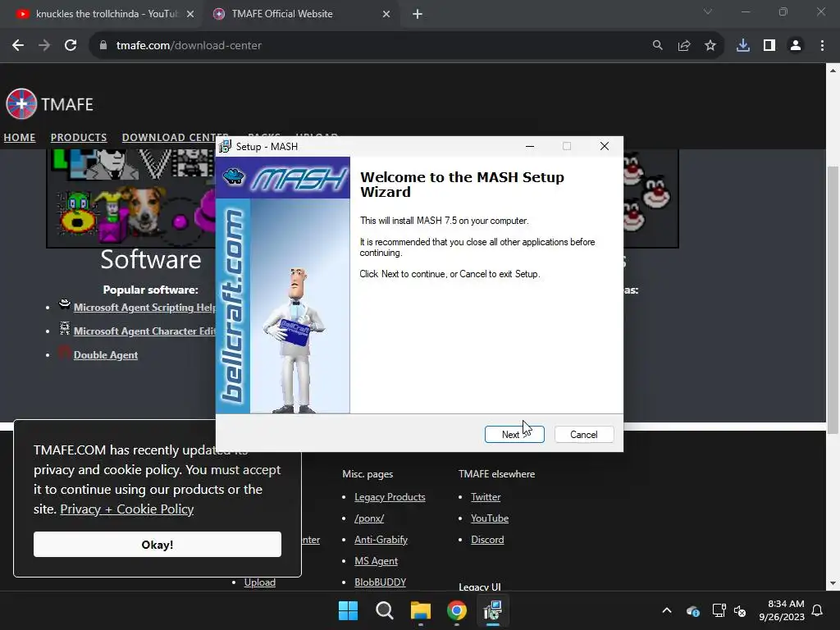Open notifications bell icon

coord(818,610)
